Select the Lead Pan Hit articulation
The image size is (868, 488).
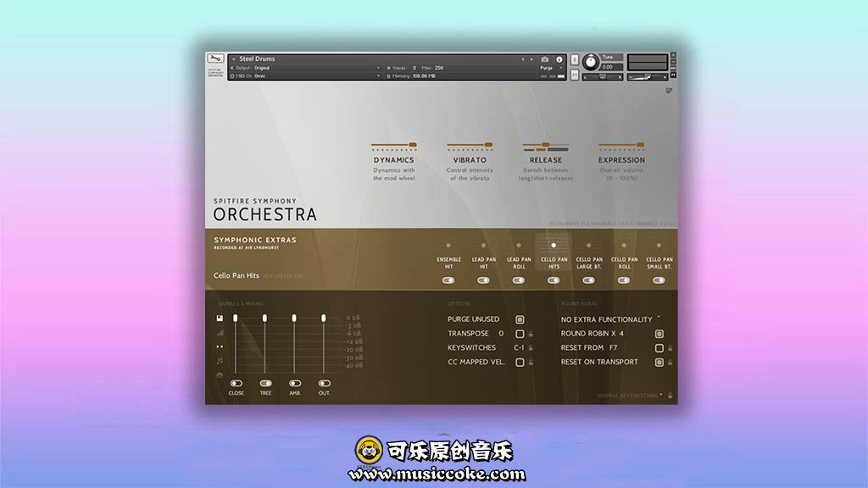click(483, 254)
